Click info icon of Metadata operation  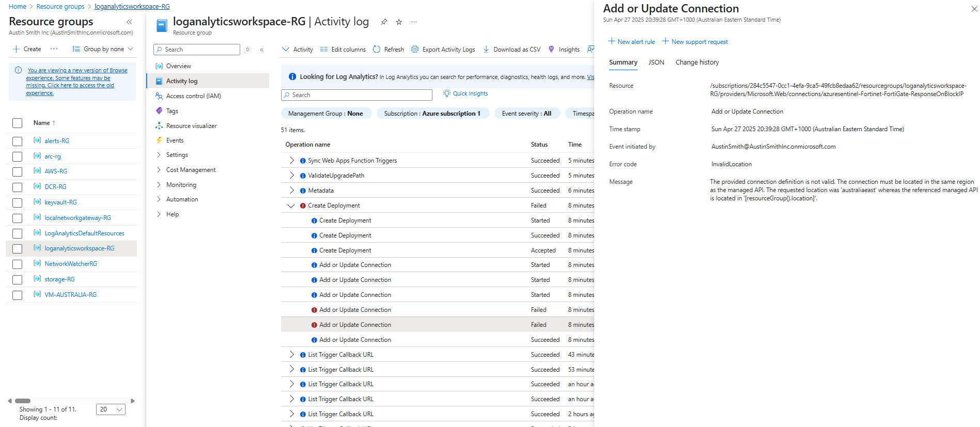[x=303, y=191]
